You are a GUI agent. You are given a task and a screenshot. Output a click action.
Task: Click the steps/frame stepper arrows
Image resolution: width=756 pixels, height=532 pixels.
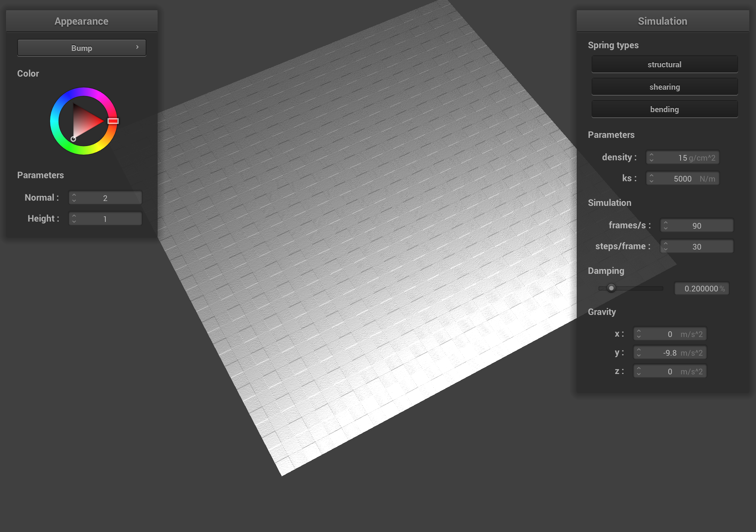point(666,246)
